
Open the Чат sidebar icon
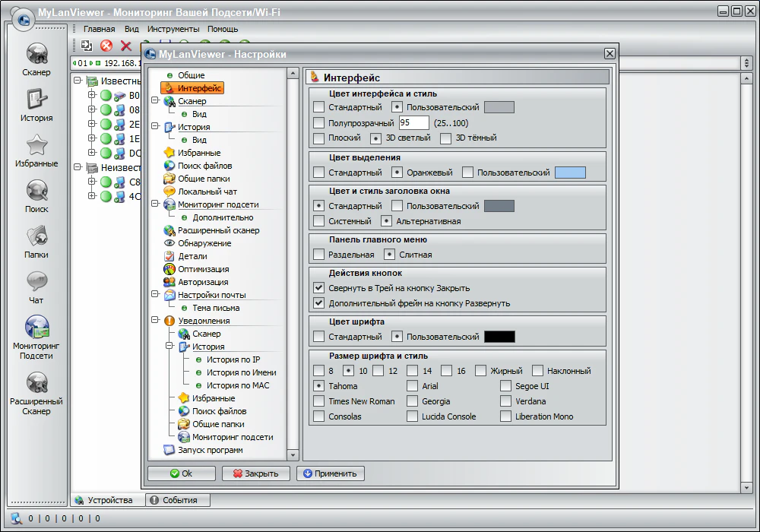pyautogui.click(x=36, y=280)
